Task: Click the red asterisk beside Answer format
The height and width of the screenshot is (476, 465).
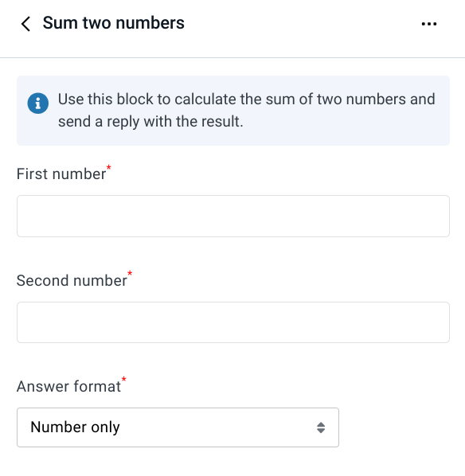Action: (x=123, y=380)
